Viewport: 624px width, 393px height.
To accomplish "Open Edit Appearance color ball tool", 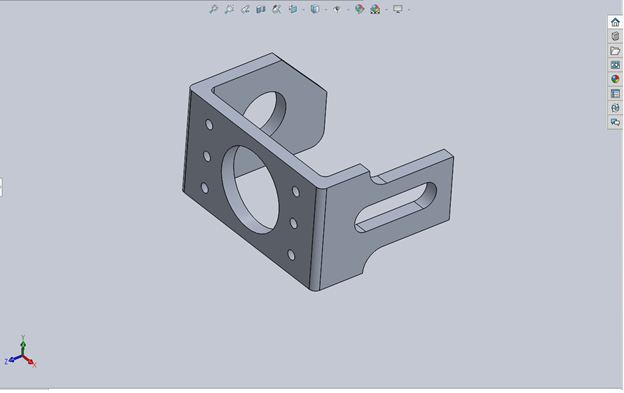I will (359, 9).
